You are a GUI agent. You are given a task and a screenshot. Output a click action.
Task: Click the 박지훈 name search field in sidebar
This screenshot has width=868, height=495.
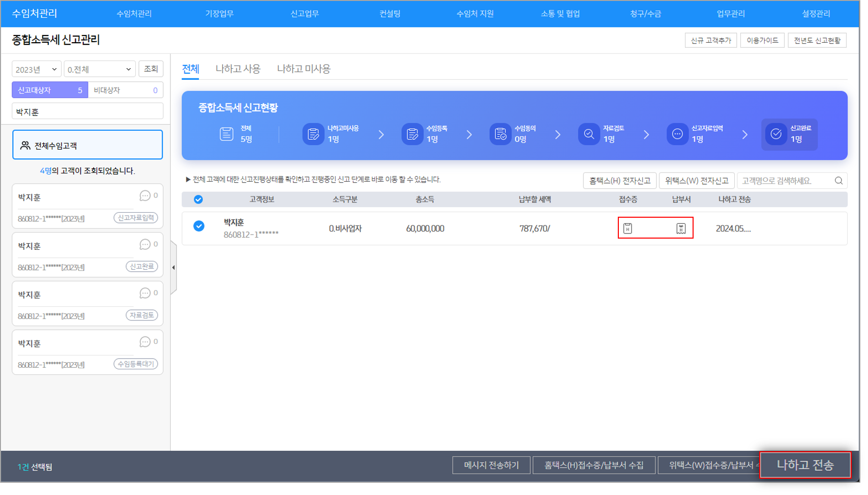click(x=87, y=111)
